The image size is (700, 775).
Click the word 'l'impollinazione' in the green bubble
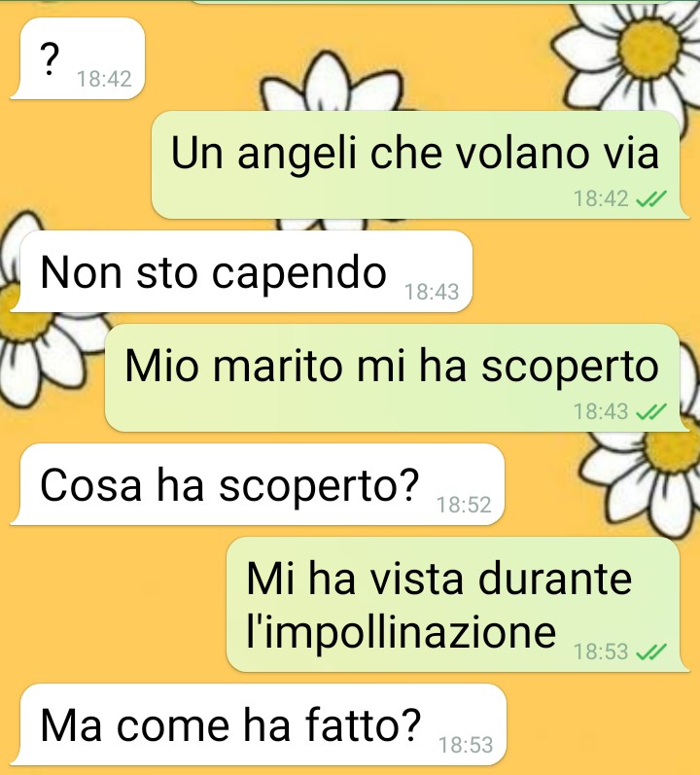coord(402,632)
